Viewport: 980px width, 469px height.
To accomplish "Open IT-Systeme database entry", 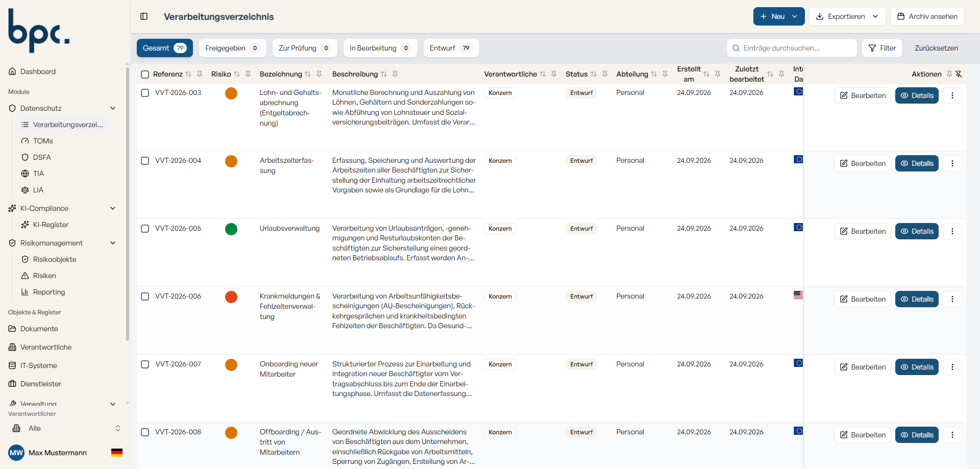I will [x=39, y=365].
